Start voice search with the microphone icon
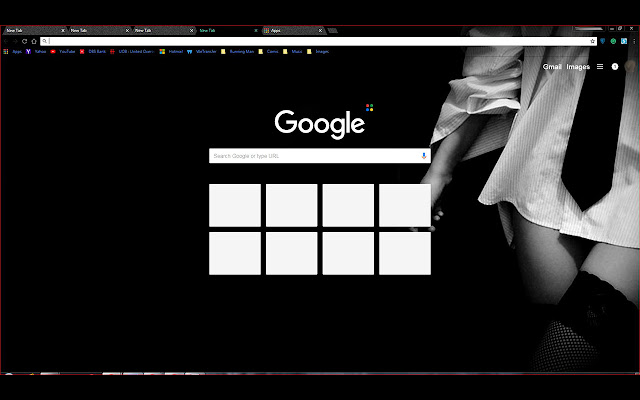Viewport: 640px width, 400px height. [x=424, y=156]
